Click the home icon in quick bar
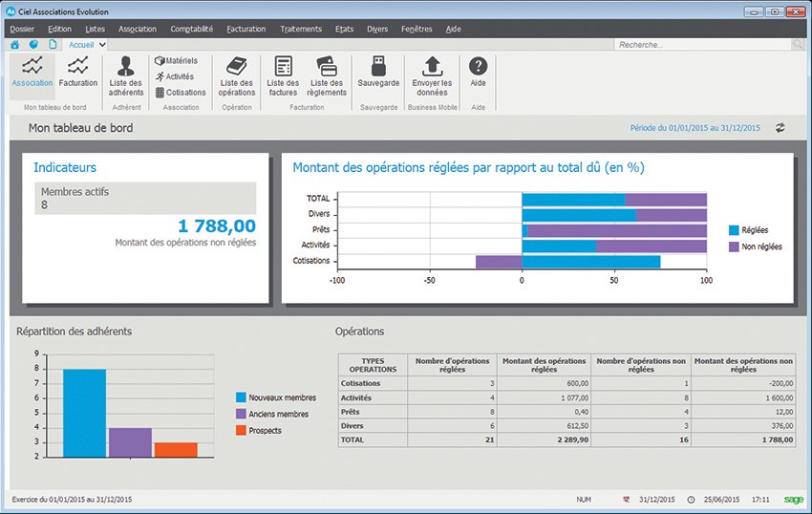The height and width of the screenshot is (514, 812). click(14, 45)
